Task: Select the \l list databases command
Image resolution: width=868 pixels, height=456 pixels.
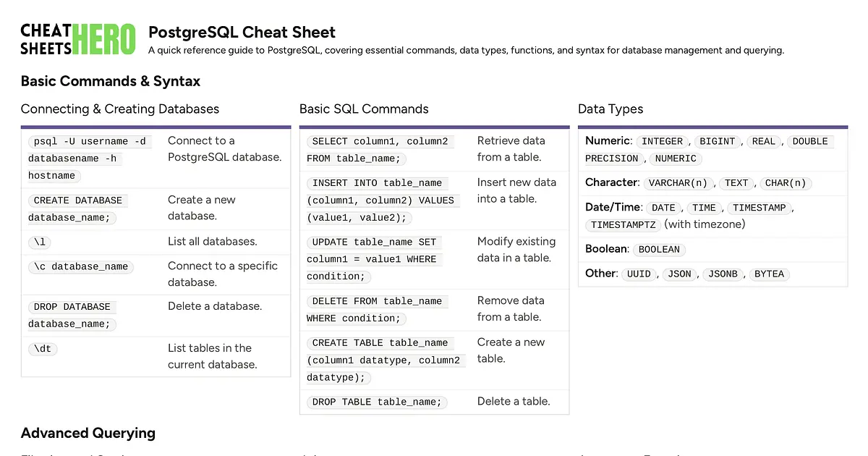Action: 40,242
